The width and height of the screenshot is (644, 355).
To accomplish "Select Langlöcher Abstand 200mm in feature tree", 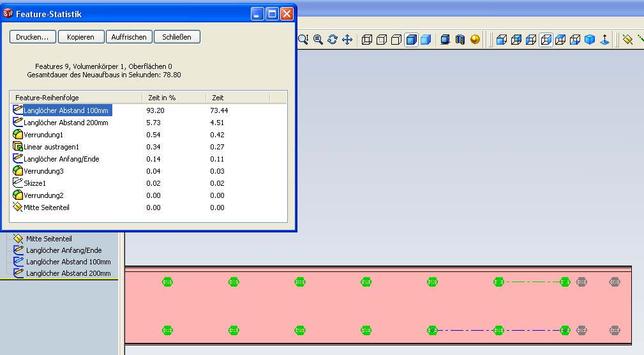I will pos(68,273).
